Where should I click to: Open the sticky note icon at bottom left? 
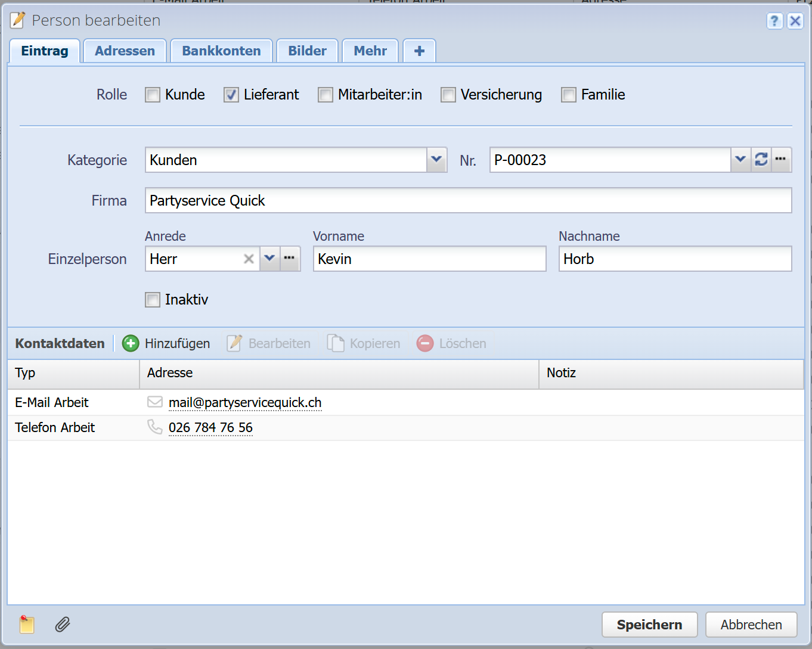[26, 624]
